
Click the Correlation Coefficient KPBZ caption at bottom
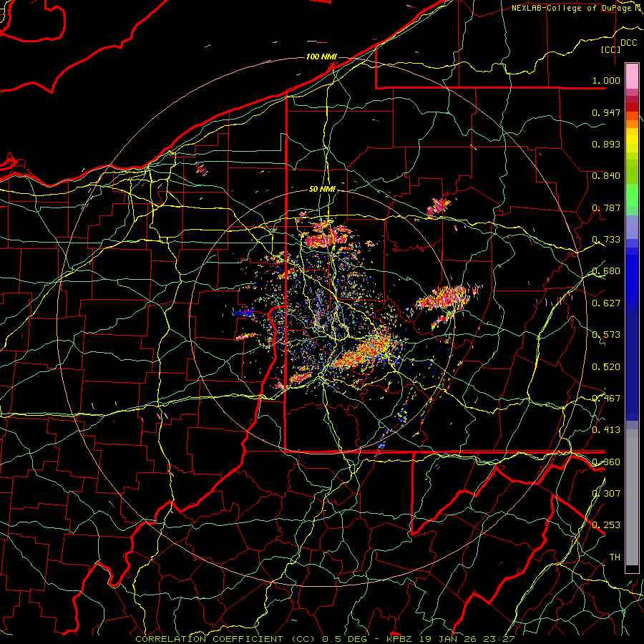click(x=325, y=639)
